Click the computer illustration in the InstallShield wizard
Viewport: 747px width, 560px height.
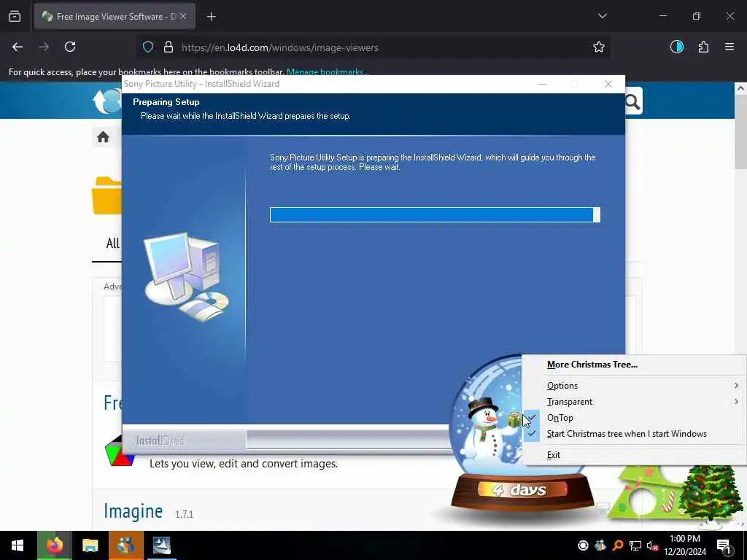187,276
